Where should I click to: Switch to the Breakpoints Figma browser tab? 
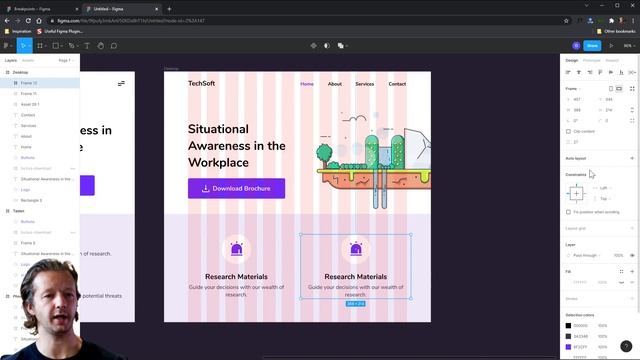pos(41,9)
